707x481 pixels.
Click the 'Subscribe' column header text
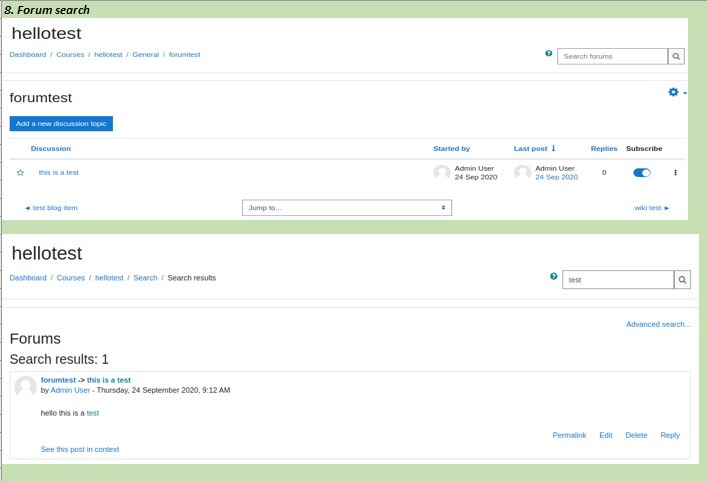point(644,148)
